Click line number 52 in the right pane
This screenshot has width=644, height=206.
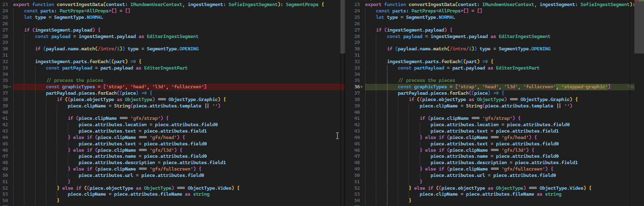click(x=357, y=188)
